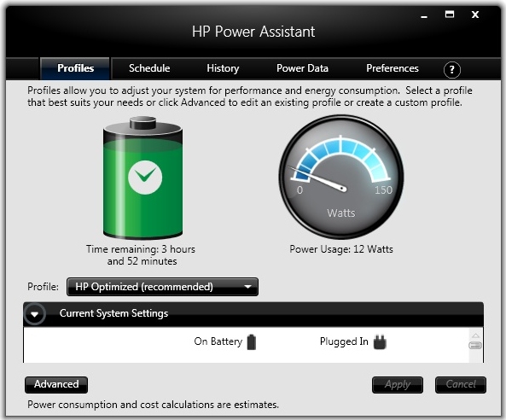Click the Plugged In plug icon
The height and width of the screenshot is (420, 506).
pyautogui.click(x=380, y=342)
